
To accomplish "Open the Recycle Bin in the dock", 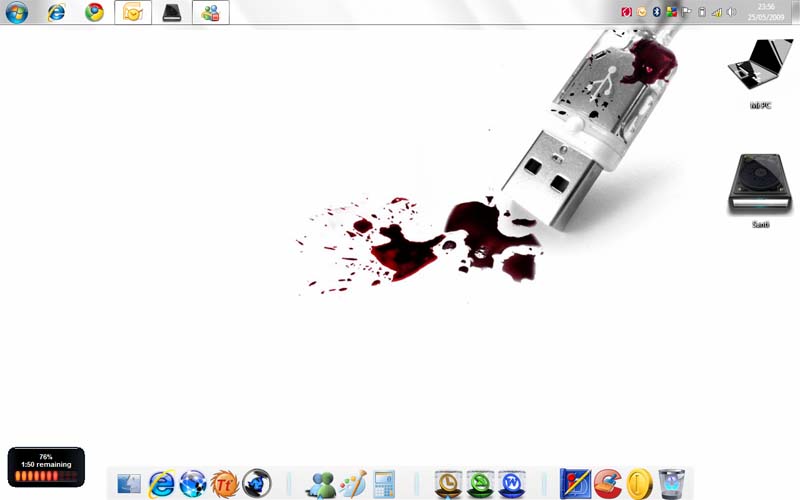I will click(x=671, y=484).
